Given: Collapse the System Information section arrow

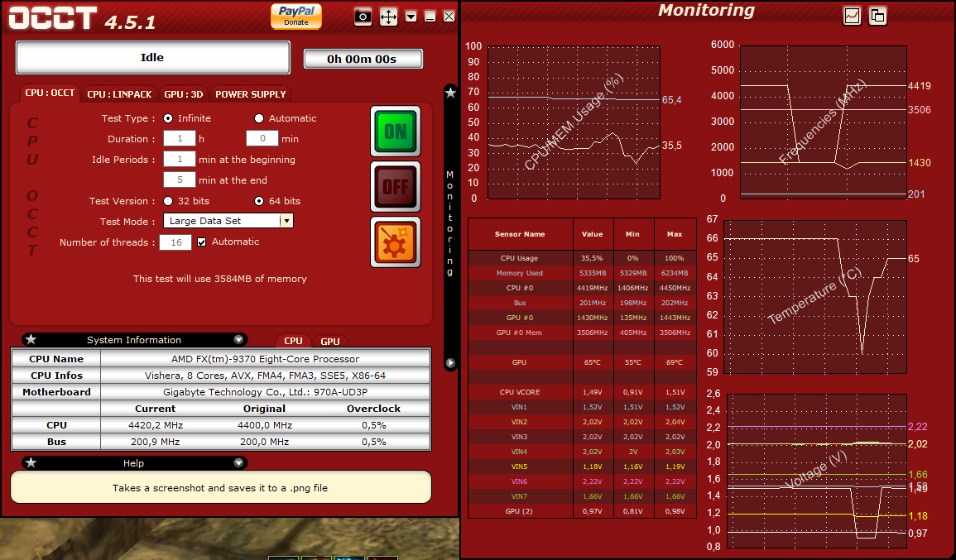Looking at the screenshot, I should point(238,339).
